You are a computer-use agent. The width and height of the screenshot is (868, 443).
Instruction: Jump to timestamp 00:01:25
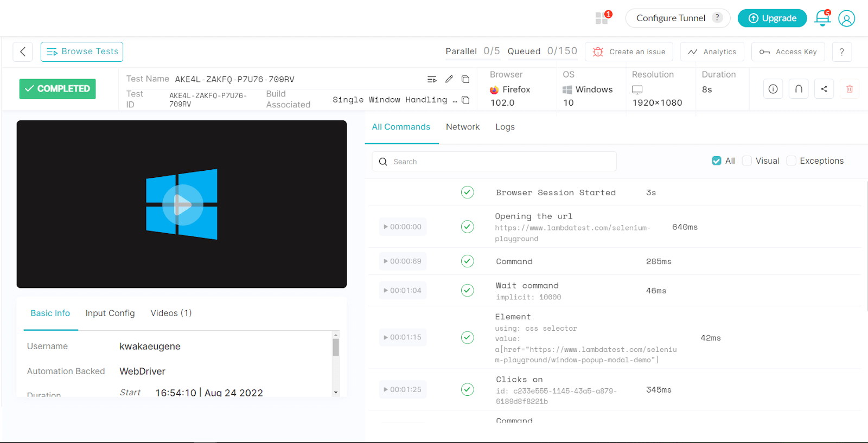pos(403,389)
